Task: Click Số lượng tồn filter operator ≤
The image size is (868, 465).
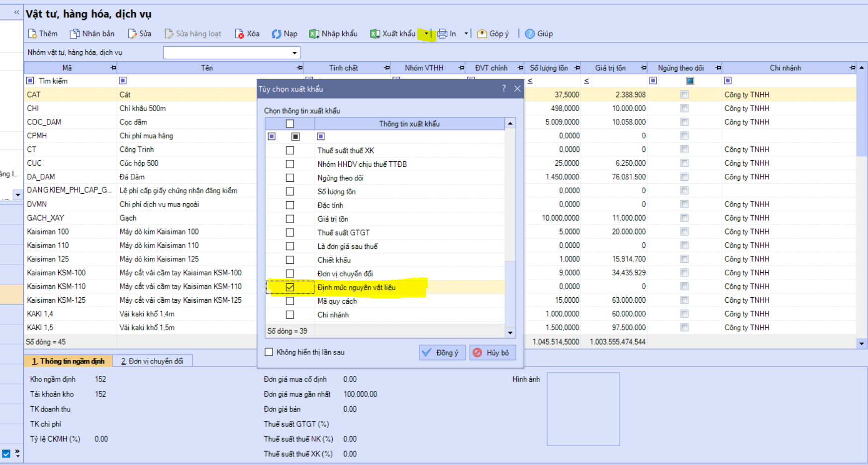Action: (x=530, y=81)
